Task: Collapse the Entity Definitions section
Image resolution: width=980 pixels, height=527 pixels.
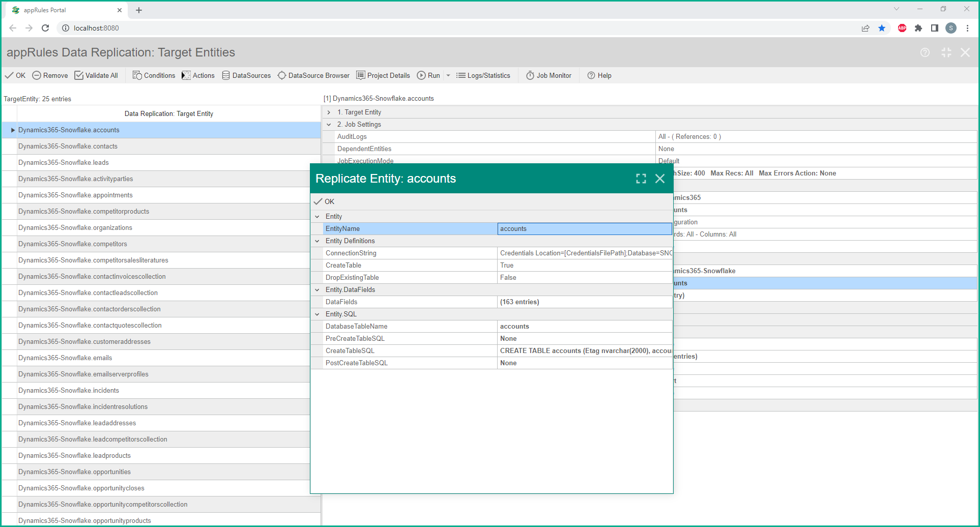Action: tap(317, 241)
